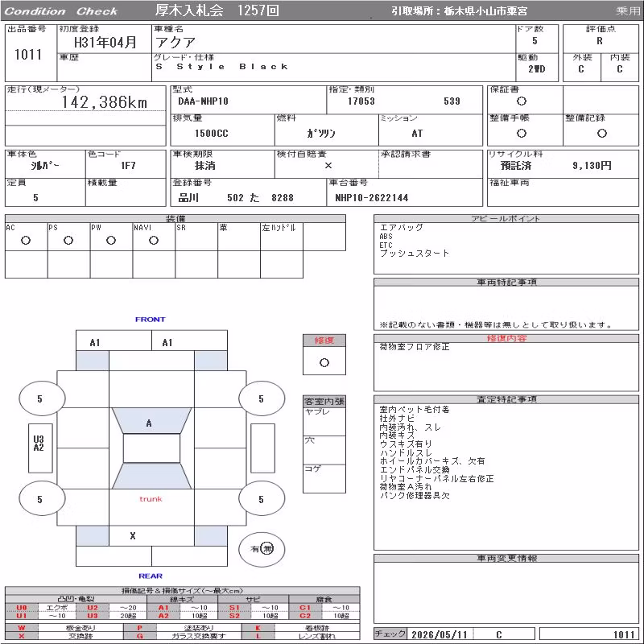644x644 pixels.
Task: Click the red G legend code
Action: coord(139,636)
